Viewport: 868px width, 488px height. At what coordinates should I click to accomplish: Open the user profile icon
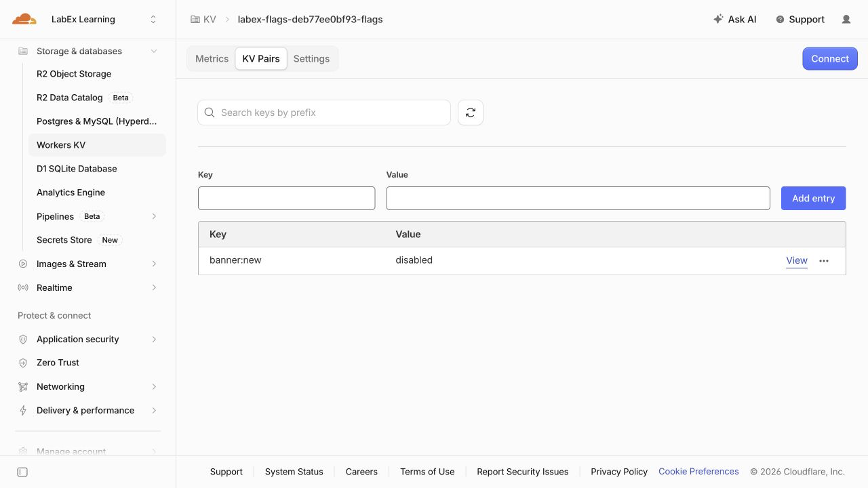tap(846, 20)
